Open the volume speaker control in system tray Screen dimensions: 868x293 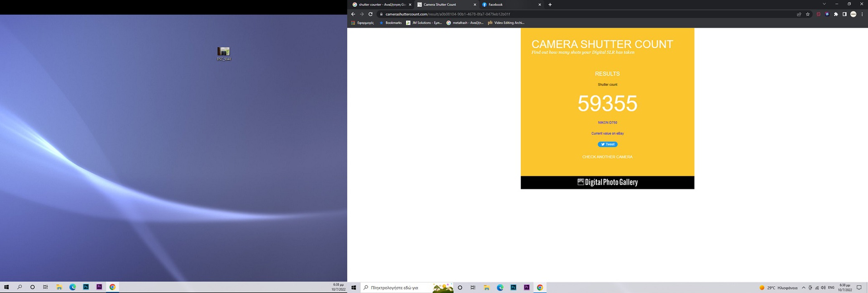pos(823,288)
